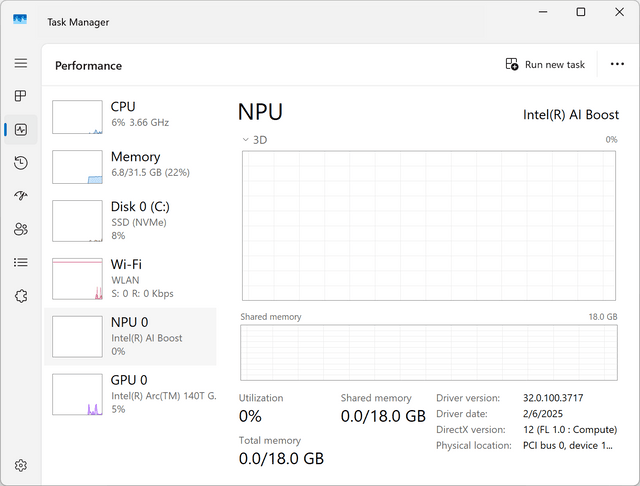Click the 0% label above 3D graph
This screenshot has width=640, height=486.
(611, 140)
